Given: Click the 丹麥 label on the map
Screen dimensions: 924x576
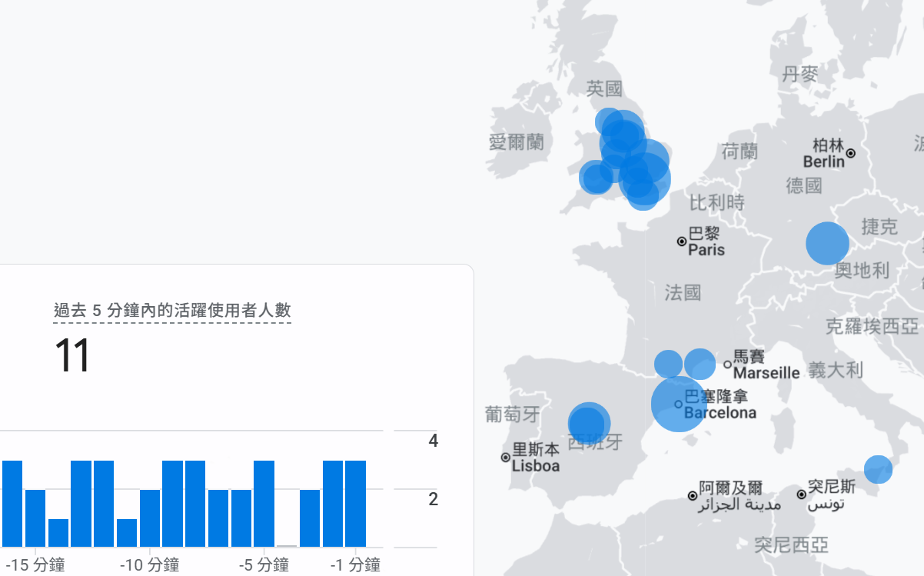Looking at the screenshot, I should tap(800, 75).
